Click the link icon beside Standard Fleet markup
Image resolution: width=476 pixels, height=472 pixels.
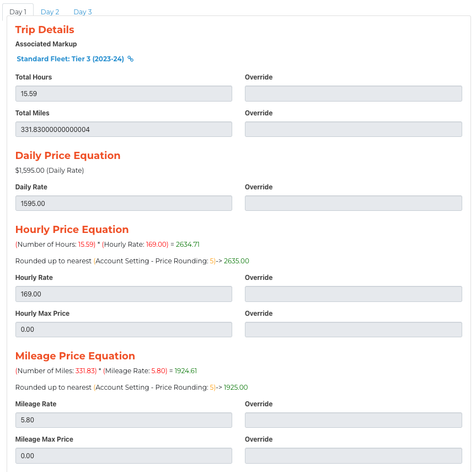[x=130, y=59]
